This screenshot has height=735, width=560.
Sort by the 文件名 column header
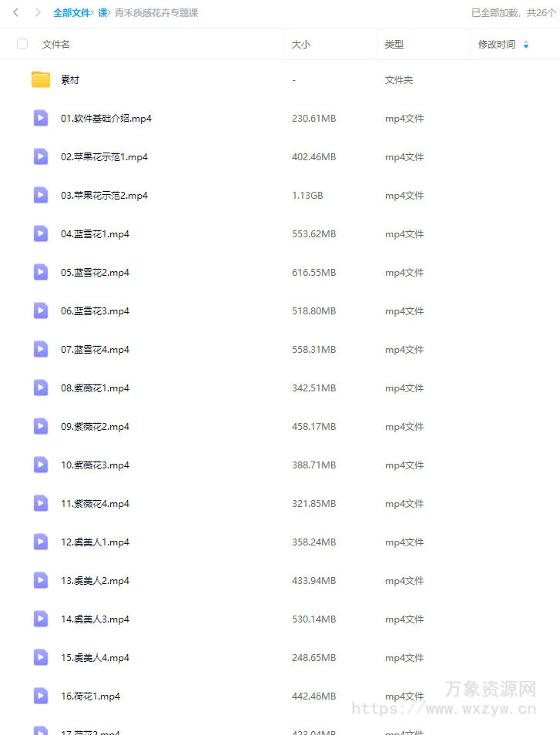pyautogui.click(x=55, y=45)
